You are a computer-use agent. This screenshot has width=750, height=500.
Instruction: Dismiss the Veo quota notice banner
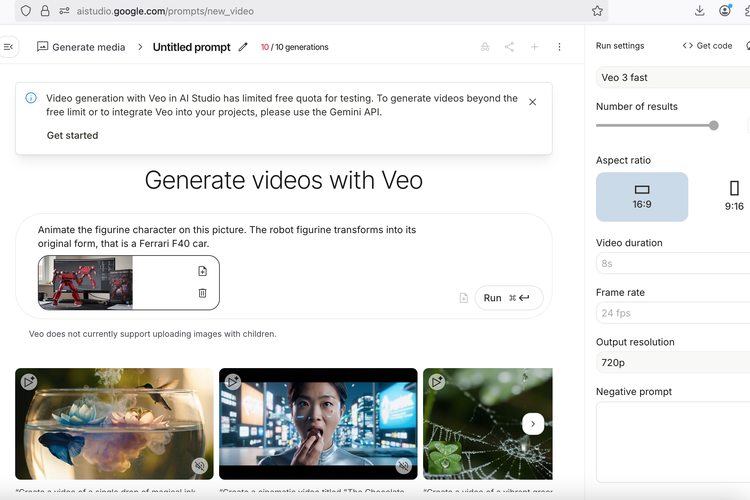532,102
